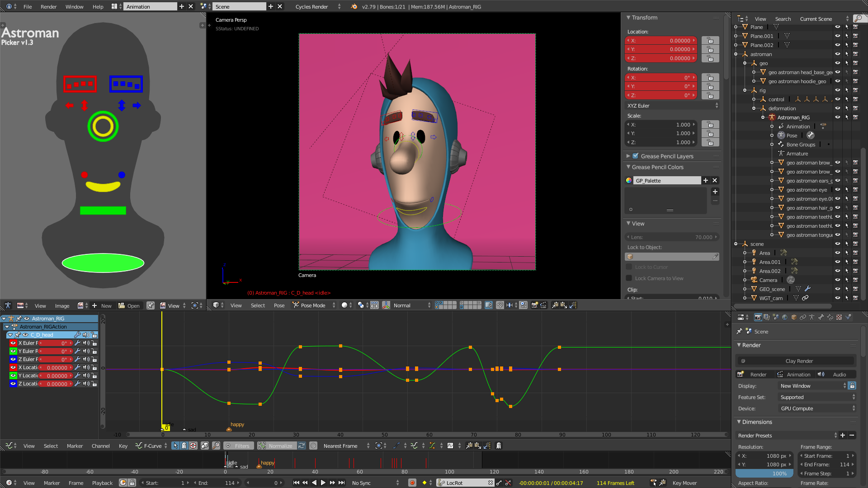Enable the Grease Pencil Layers checkbox

click(636, 156)
